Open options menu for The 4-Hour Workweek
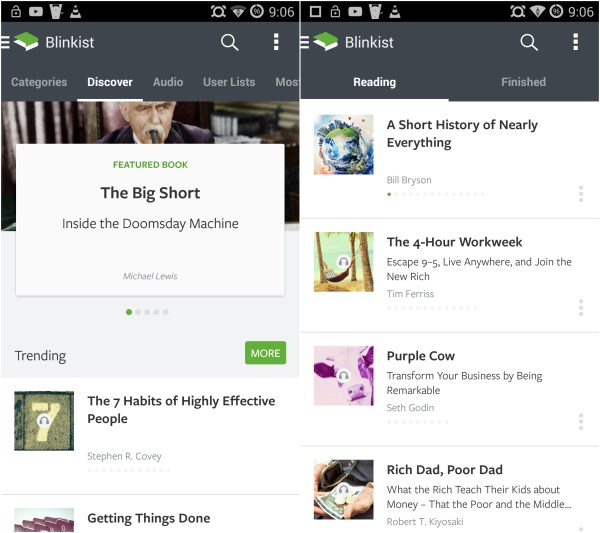600x533 pixels. click(580, 308)
